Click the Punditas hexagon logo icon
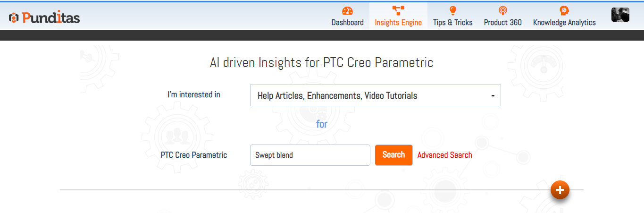This screenshot has height=213, width=644. (x=13, y=18)
